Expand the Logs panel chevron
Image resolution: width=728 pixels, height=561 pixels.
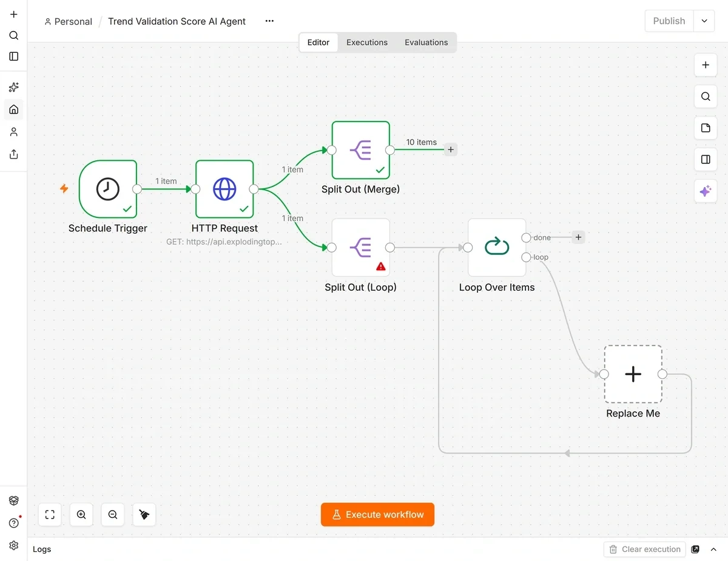713,549
